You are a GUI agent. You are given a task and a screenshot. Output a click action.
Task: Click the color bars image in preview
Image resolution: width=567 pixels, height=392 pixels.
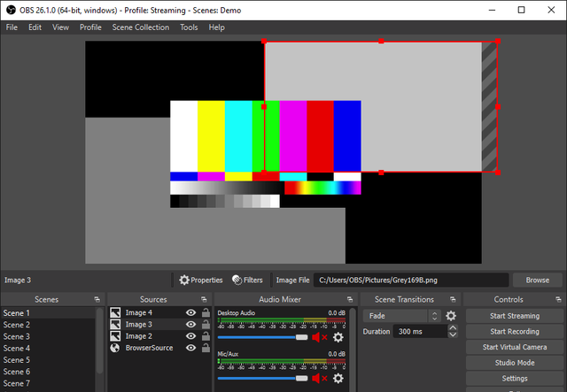[266, 154]
